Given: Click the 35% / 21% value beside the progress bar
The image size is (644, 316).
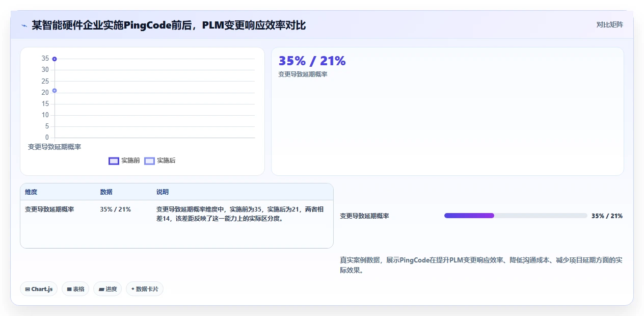Looking at the screenshot, I should click(607, 216).
